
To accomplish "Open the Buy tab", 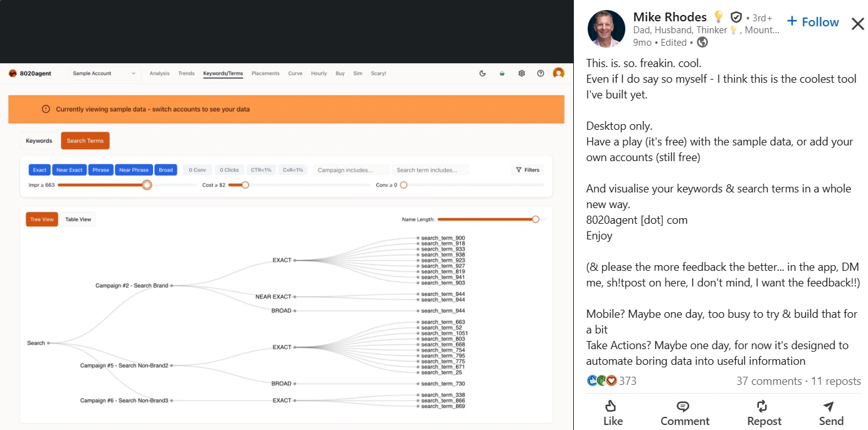I will [x=340, y=73].
